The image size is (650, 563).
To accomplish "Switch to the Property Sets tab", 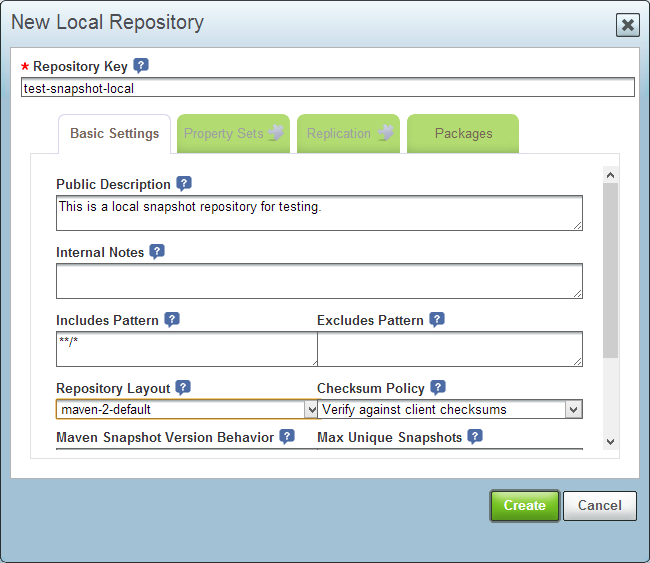I will coord(234,134).
